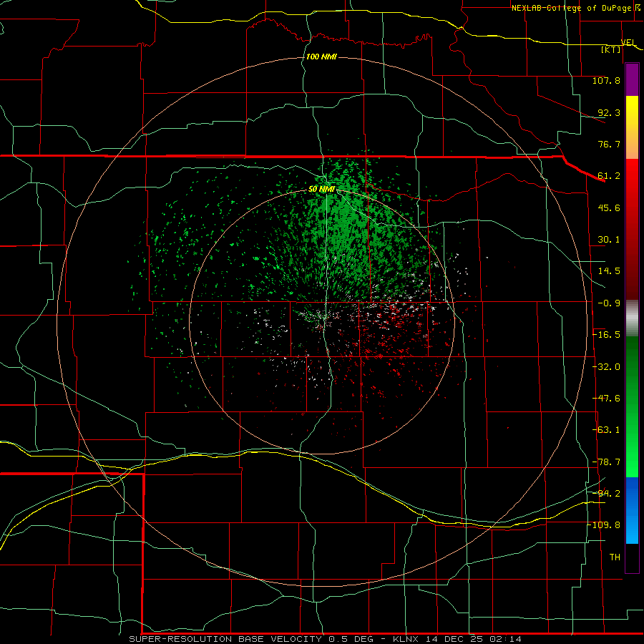This screenshot has height=644, width=644.
Task: Select the 61.2 scale value
Action: click(609, 176)
